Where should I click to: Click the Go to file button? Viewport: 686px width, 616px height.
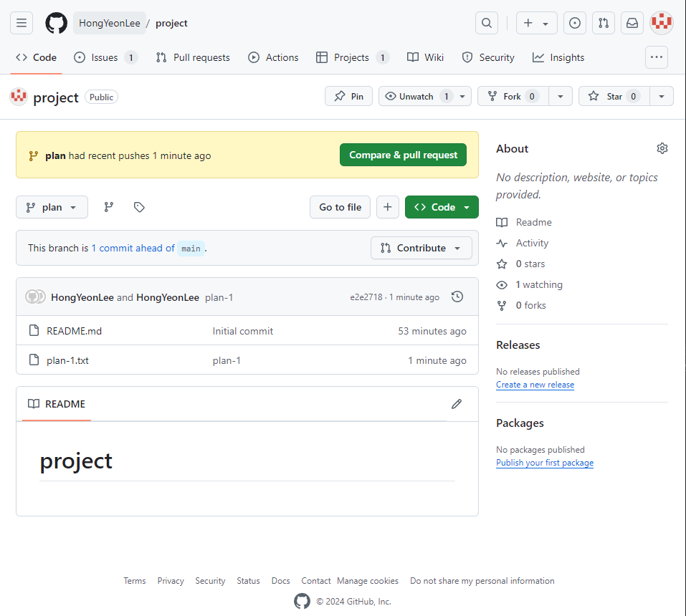[340, 207]
